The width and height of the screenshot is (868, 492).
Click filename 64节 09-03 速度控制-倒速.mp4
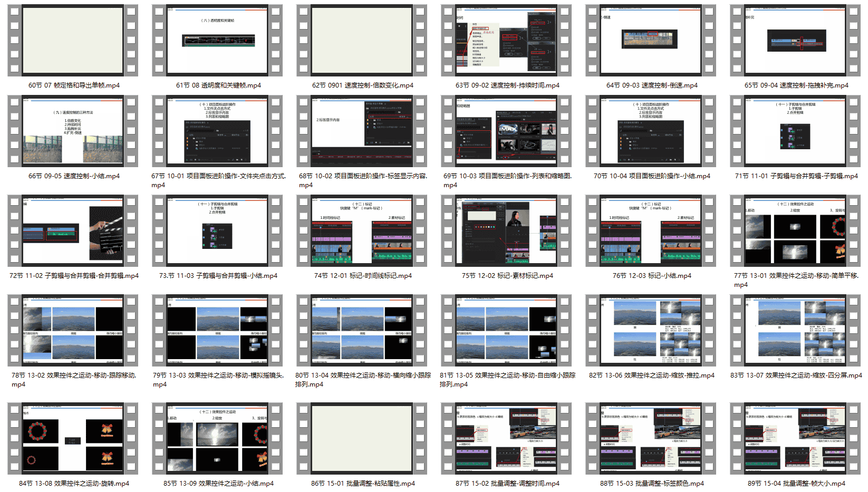[652, 85]
